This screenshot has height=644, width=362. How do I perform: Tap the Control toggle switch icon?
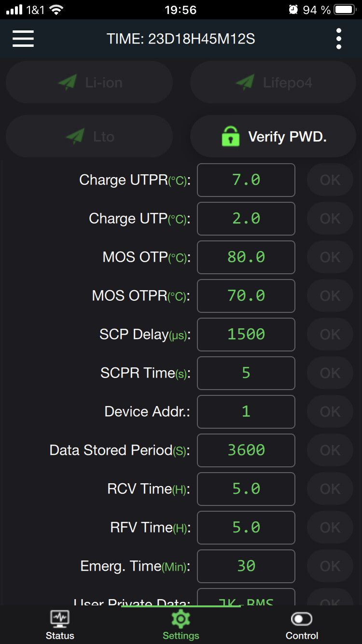point(302,618)
